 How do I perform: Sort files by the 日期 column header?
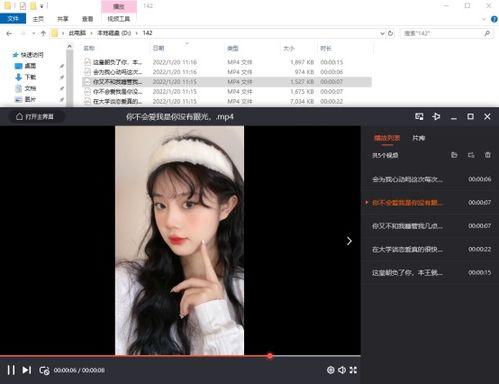[158, 48]
